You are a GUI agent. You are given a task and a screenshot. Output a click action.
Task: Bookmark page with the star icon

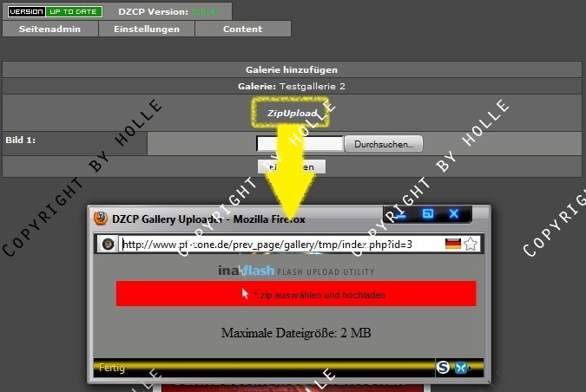[471, 244]
